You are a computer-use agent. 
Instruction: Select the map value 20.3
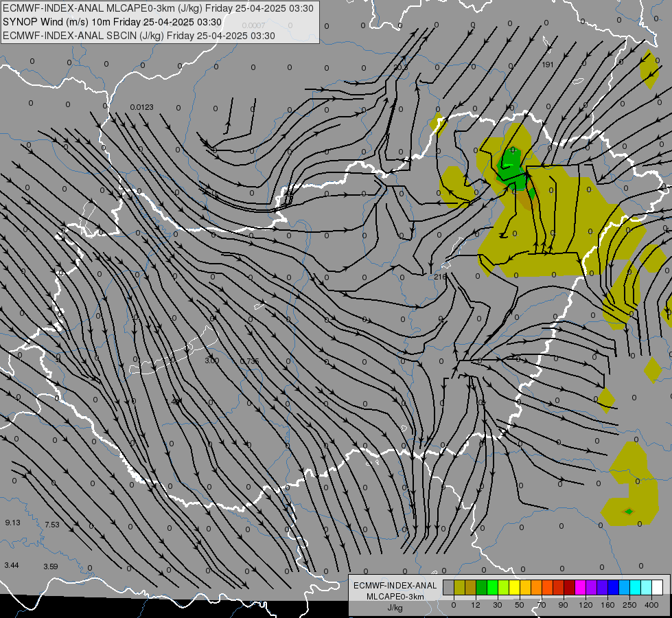401,68
